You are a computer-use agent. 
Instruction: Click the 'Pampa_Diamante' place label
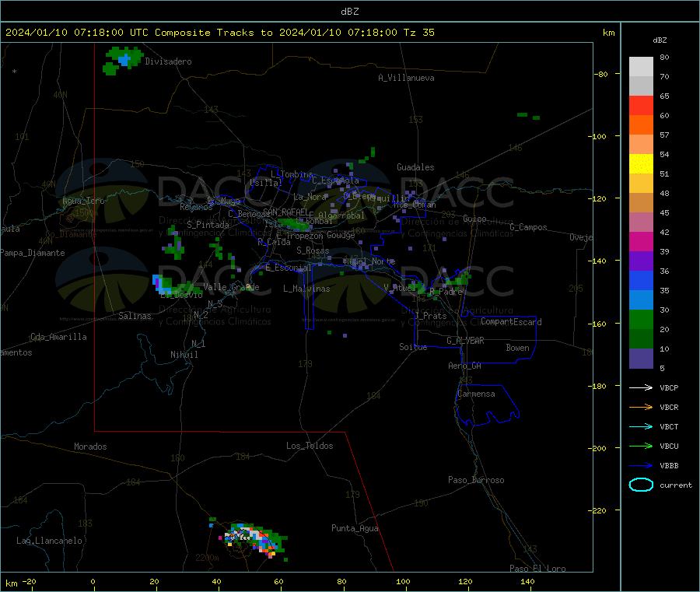pyautogui.click(x=33, y=253)
